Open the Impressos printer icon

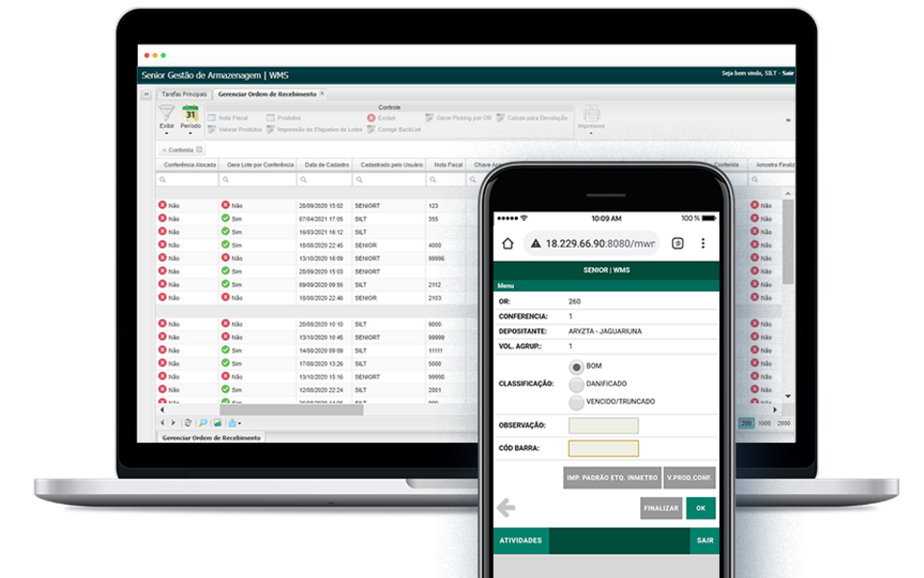tap(591, 113)
